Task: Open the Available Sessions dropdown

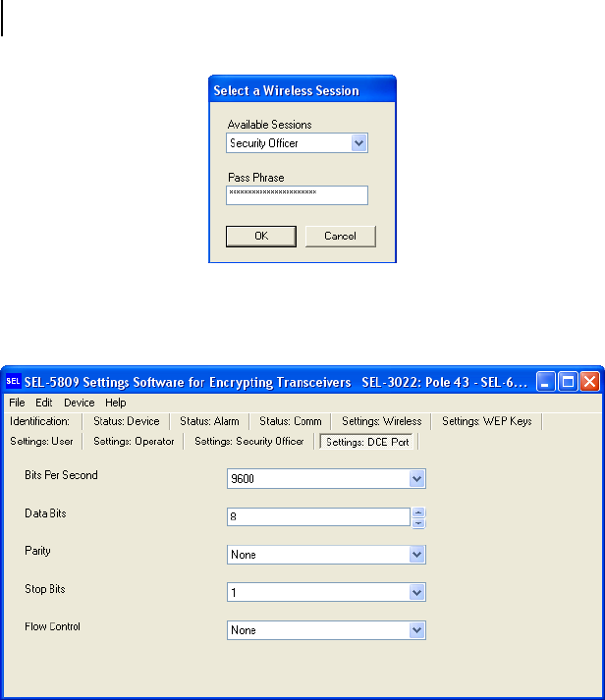Action: coord(359,143)
